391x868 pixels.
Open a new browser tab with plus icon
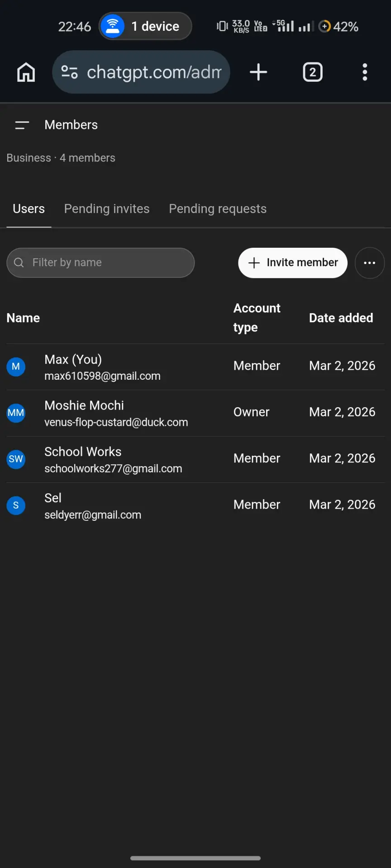258,72
